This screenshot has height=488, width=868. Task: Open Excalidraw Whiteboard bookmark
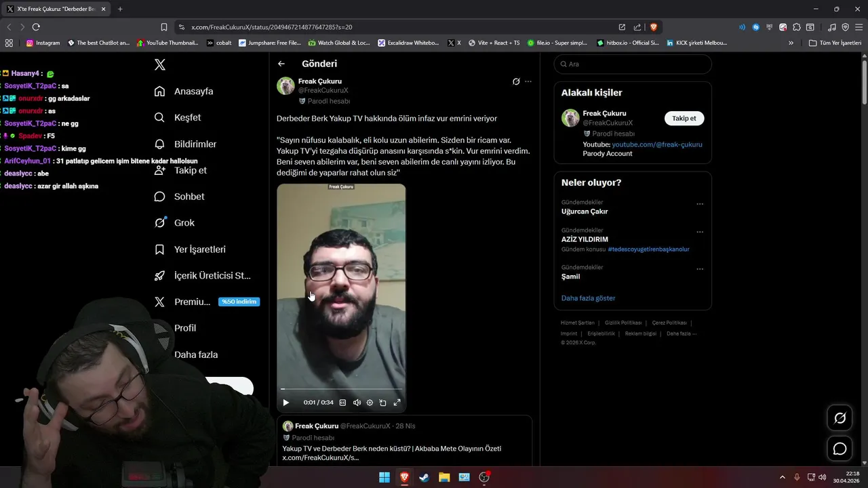[x=409, y=43]
